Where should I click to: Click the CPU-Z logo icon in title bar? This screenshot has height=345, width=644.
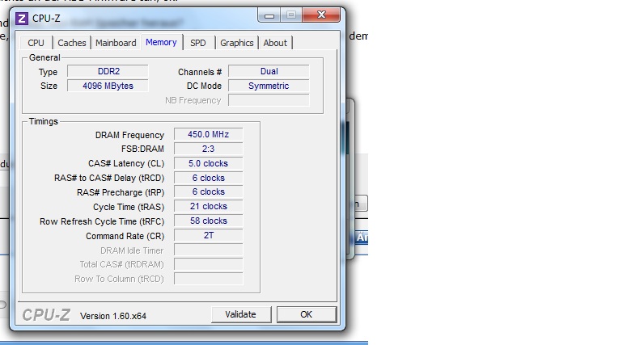click(x=21, y=19)
